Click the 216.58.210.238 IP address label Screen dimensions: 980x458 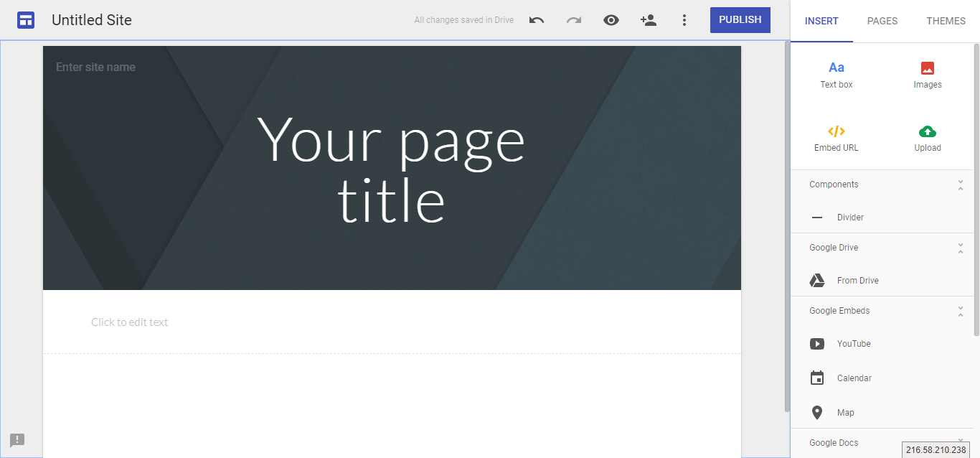coord(936,450)
